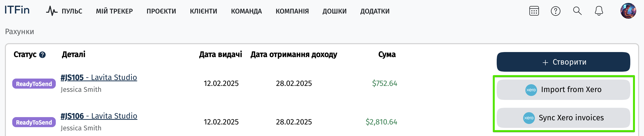Open the Додатки menu item
This screenshot has width=644, height=136.
pos(375,11)
